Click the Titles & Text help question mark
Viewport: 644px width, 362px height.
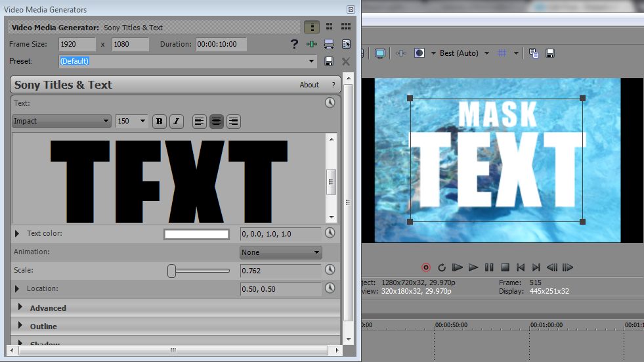pyautogui.click(x=333, y=85)
